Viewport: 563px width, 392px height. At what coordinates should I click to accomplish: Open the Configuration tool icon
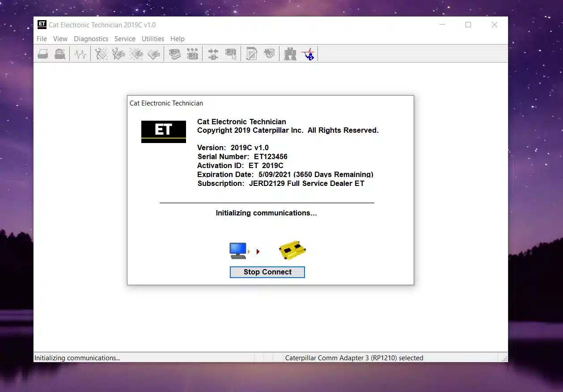click(x=192, y=55)
